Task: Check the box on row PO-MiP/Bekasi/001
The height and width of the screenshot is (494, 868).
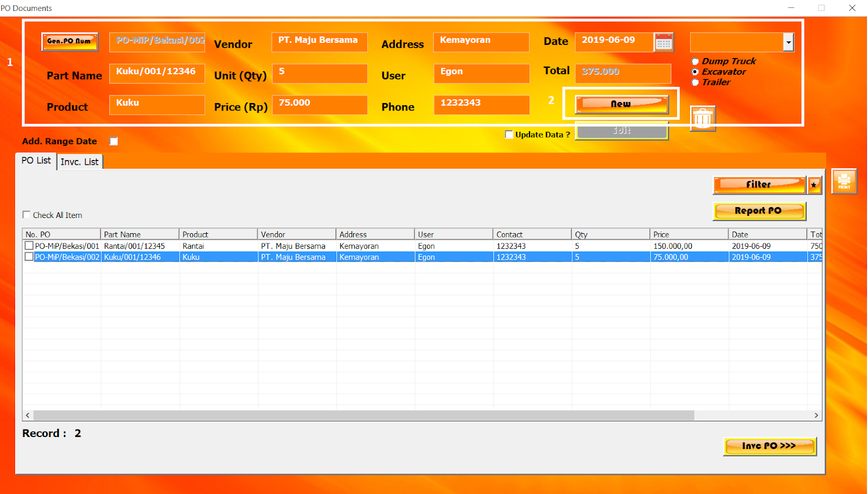Action: [29, 245]
